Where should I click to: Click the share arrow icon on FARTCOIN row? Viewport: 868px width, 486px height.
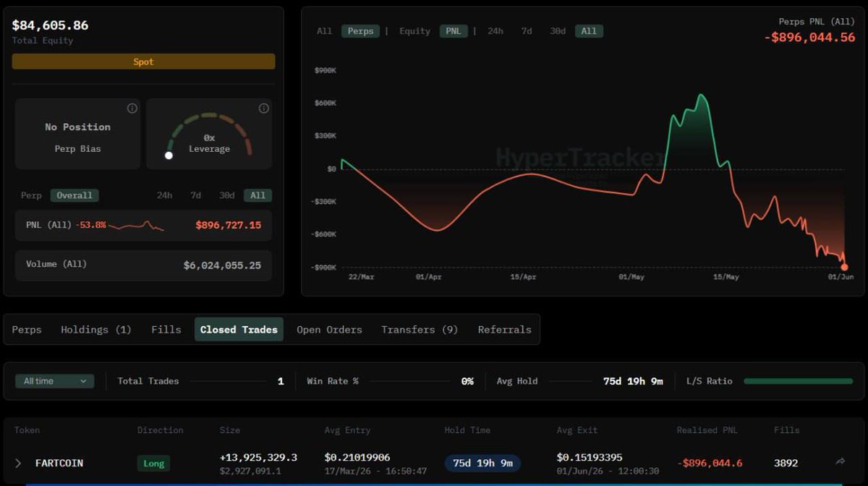840,461
